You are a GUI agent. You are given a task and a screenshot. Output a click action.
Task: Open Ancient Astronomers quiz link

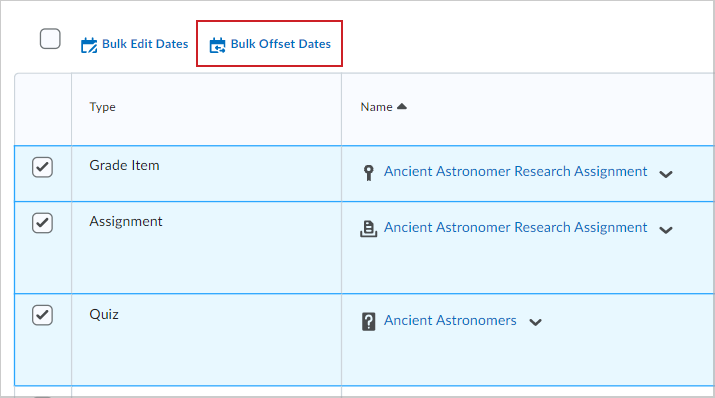click(x=450, y=320)
